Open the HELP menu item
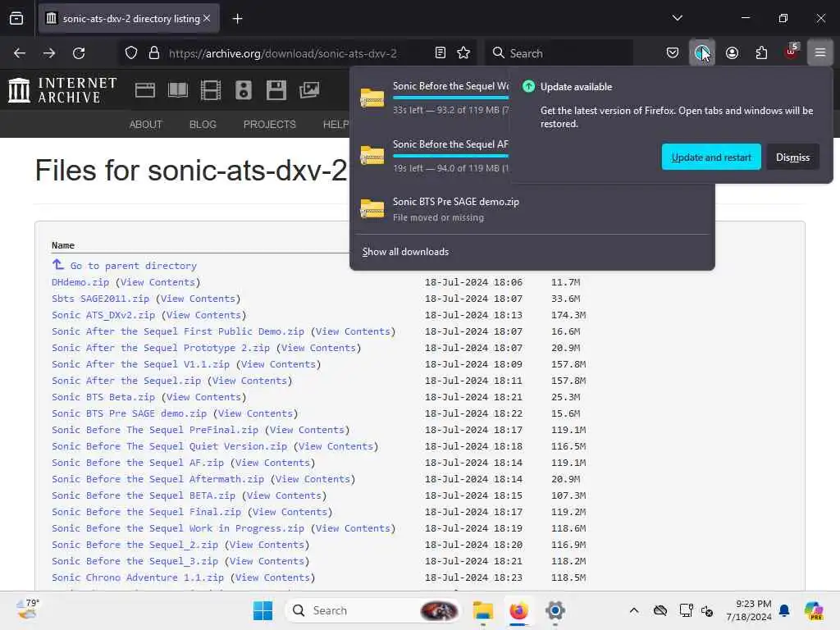The width and height of the screenshot is (840, 630). point(336,125)
